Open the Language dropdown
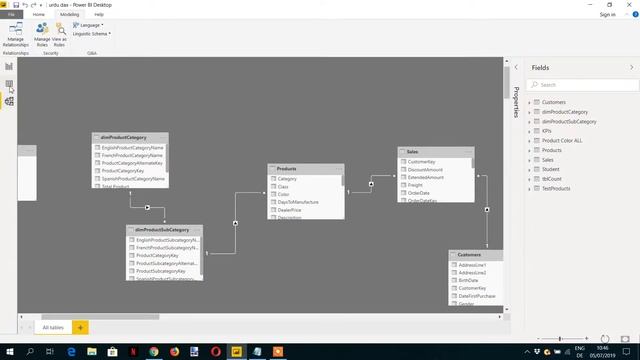Image resolution: width=640 pixels, height=360 pixels. 88,25
